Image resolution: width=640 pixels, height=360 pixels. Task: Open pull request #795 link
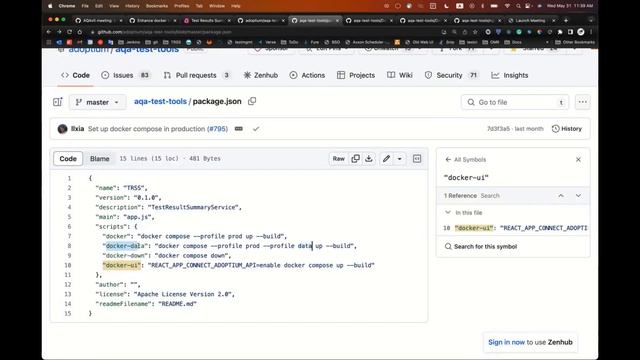217,129
